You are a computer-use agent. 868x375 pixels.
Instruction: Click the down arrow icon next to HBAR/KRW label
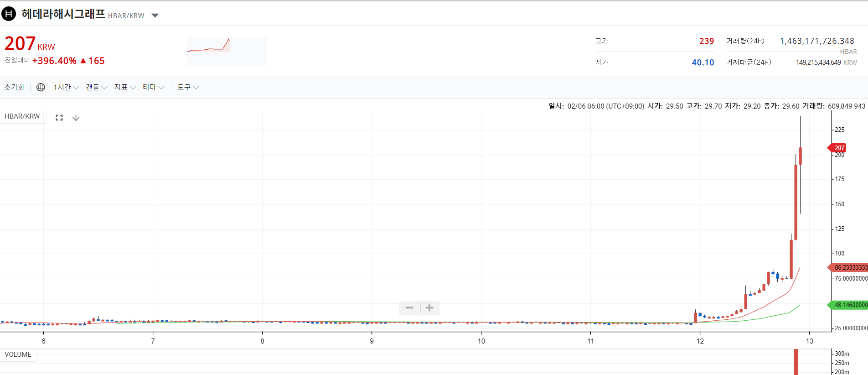coord(76,118)
